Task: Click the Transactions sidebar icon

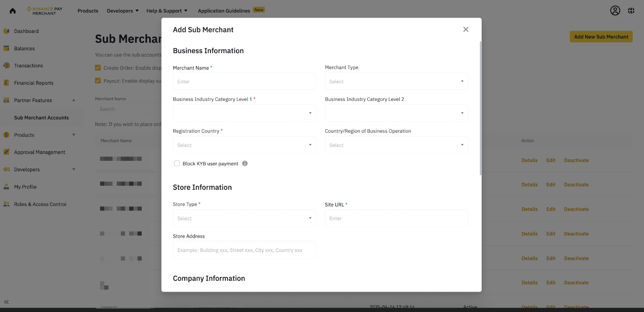Action: pyautogui.click(x=6, y=66)
